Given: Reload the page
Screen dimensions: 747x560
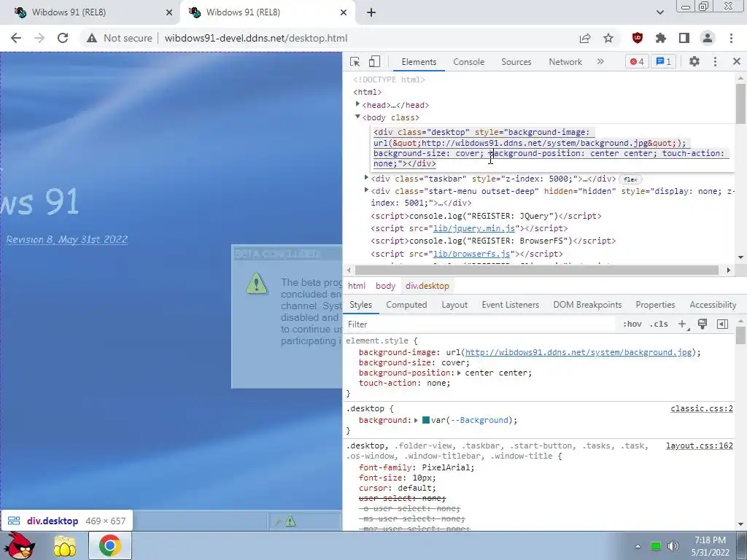Looking at the screenshot, I should (x=63, y=38).
